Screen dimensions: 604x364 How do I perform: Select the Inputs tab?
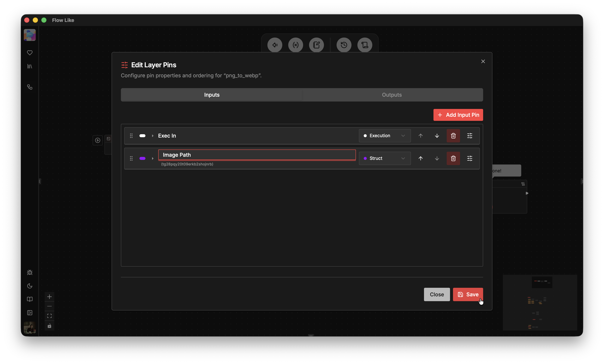[212, 95]
